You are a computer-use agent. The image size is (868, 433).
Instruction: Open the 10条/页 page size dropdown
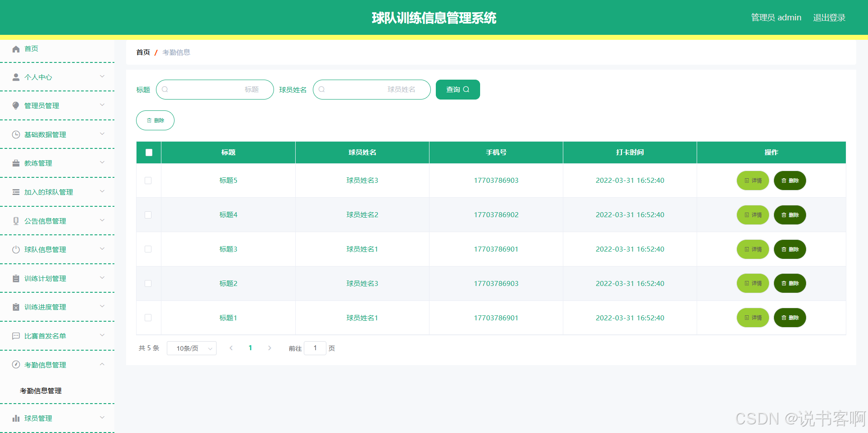(x=192, y=348)
